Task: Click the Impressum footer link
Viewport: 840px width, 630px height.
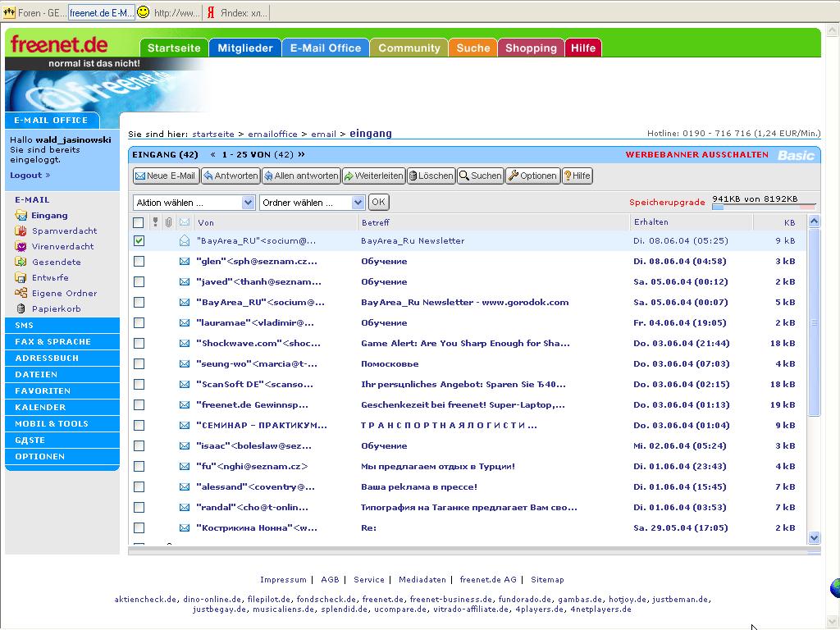Action: click(x=283, y=580)
